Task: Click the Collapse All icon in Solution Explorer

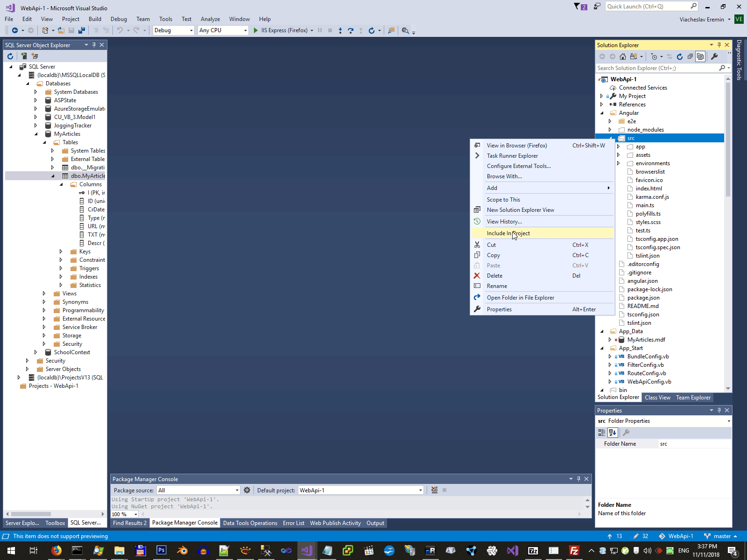Action: 690,56
